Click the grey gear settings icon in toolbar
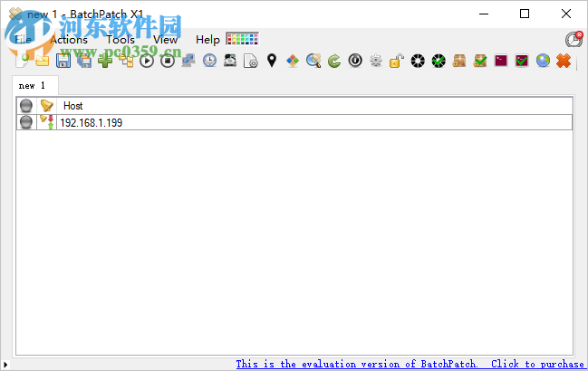588x371 pixels. [x=376, y=61]
